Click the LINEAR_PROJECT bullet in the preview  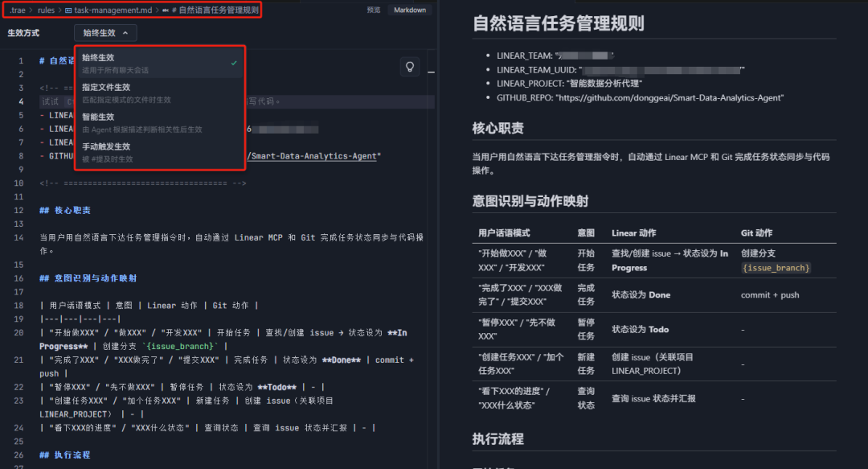pos(569,83)
